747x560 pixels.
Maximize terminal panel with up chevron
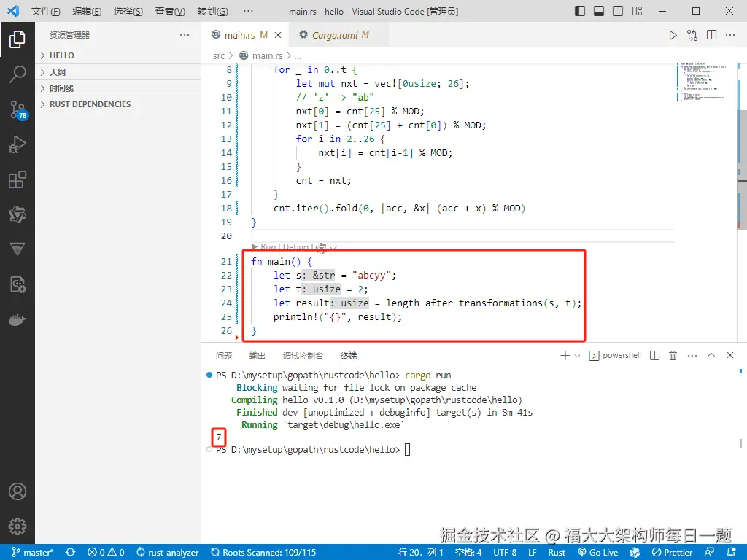[x=711, y=355]
